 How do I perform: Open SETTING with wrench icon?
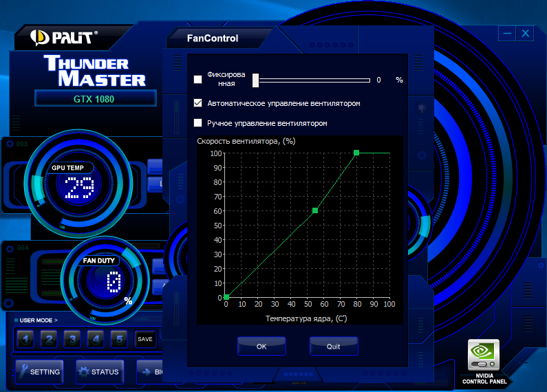click(39, 372)
